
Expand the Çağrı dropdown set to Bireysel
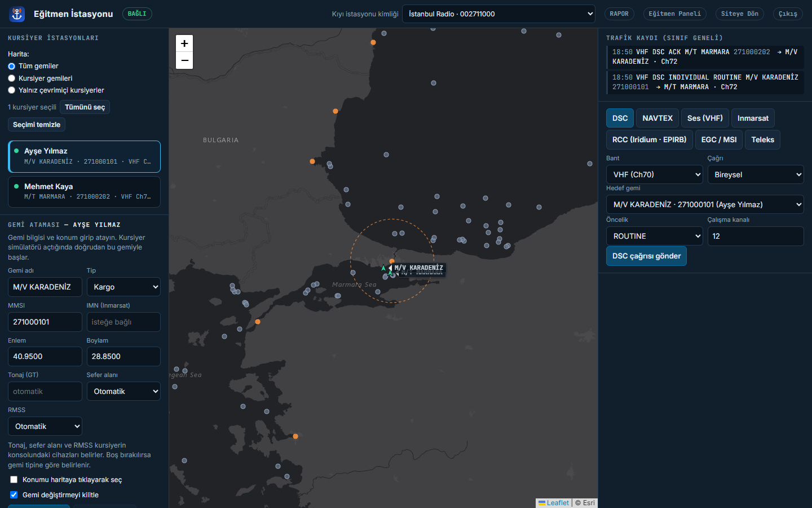pyautogui.click(x=756, y=174)
